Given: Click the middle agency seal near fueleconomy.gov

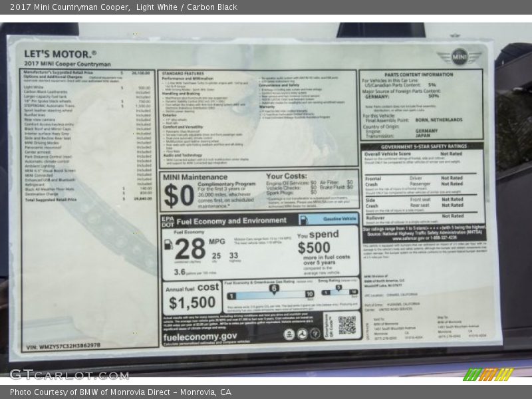Looking at the screenshot, I should pos(302,334).
